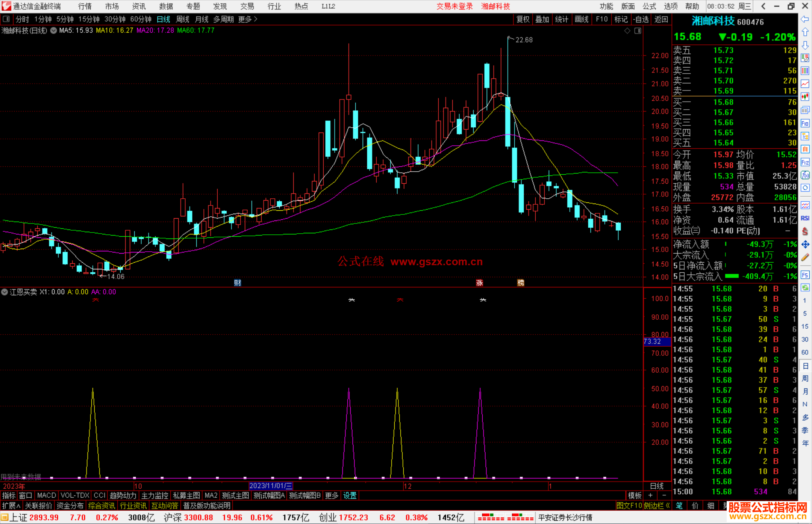Click the RSI indicator icon in sidebar
Viewport: 812px width, 524px height.
click(x=805, y=218)
